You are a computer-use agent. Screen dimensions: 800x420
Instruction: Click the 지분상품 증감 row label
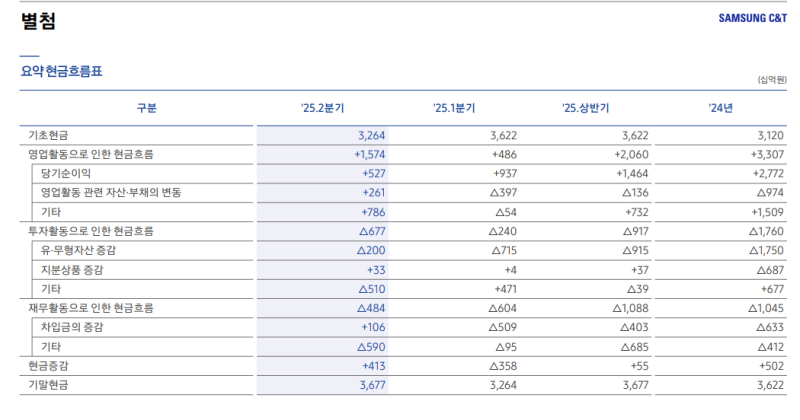click(x=74, y=269)
